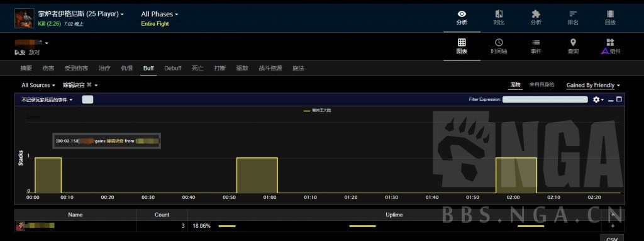Click the white color swatch box

(87, 99)
